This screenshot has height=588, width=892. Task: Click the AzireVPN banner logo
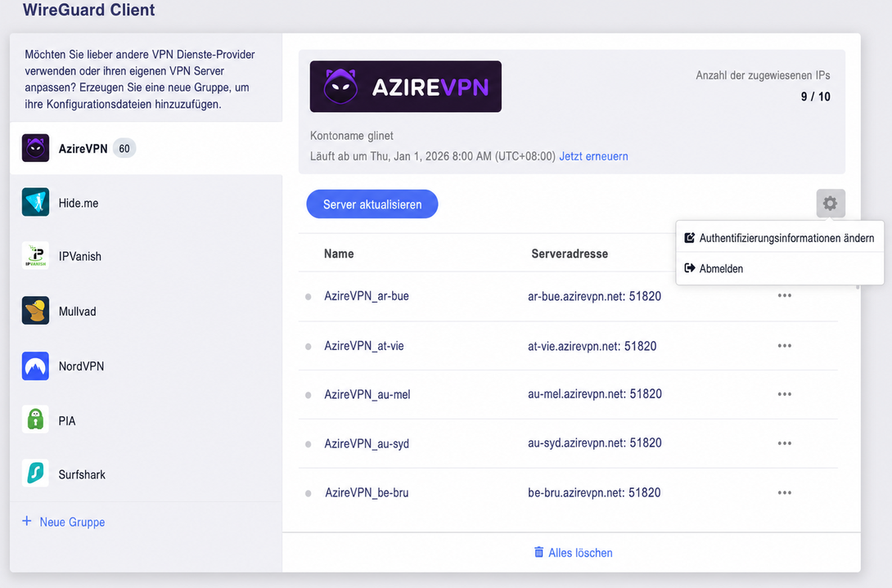pos(406,87)
